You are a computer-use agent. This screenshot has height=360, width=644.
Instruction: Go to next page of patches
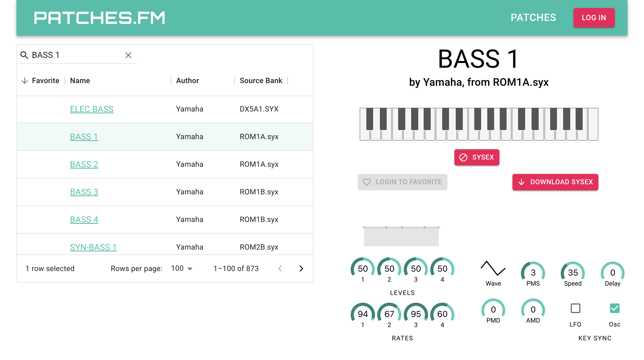tap(301, 268)
